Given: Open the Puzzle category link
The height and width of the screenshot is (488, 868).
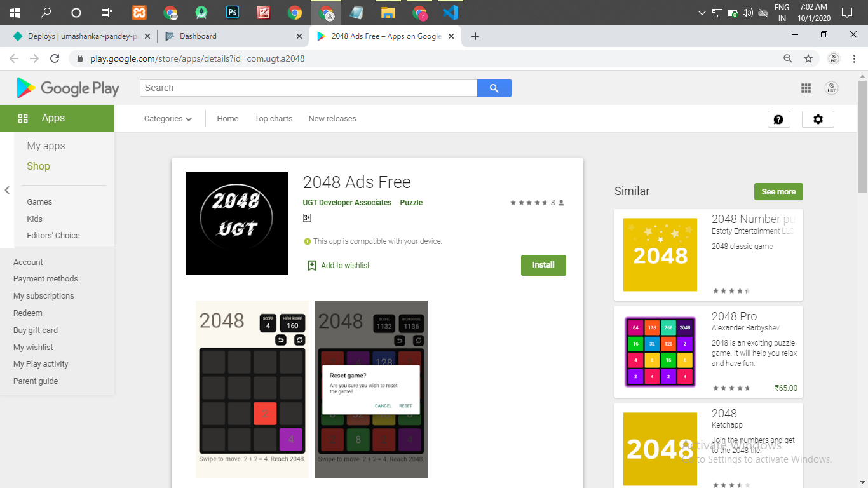Looking at the screenshot, I should (x=411, y=202).
